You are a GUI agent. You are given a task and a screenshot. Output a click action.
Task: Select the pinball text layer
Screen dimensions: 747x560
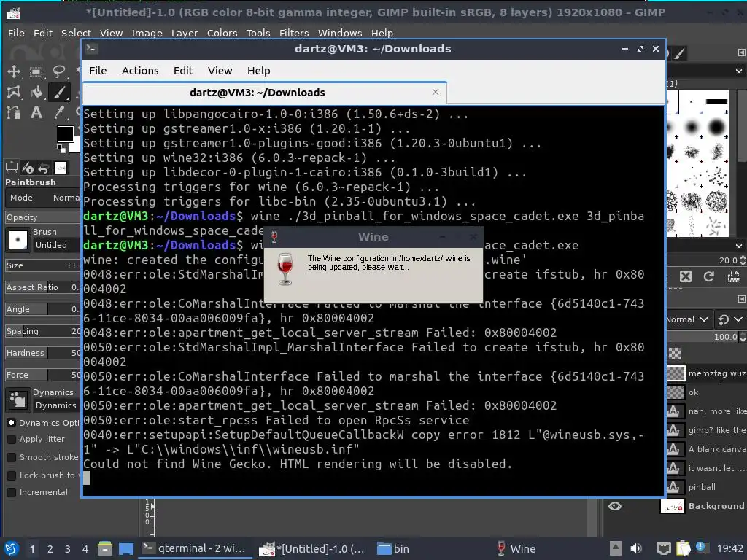[703, 487]
